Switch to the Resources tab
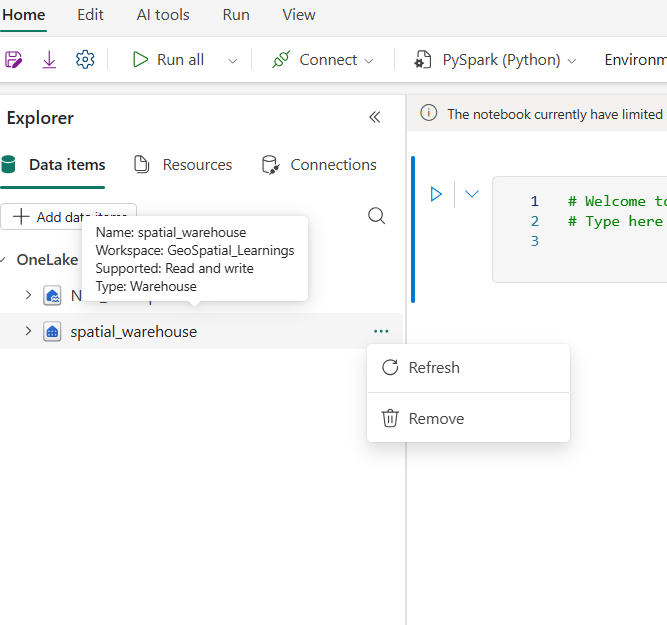Image resolution: width=667 pixels, height=625 pixels. pos(183,165)
